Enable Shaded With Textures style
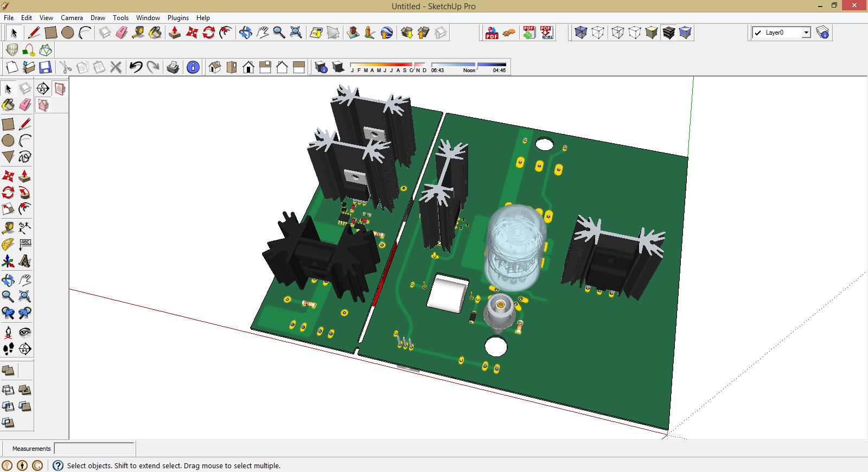Screen dimensions: 868x472 [x=668, y=33]
